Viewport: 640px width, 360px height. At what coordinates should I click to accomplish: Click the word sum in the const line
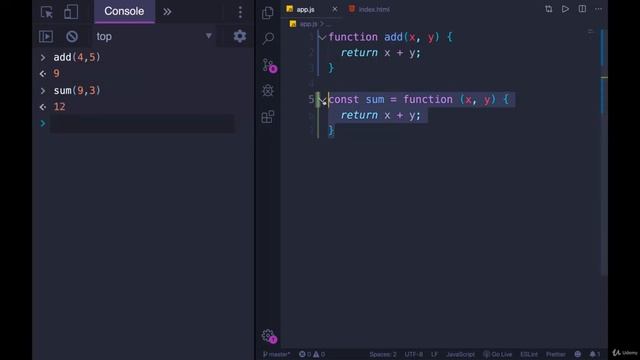pos(375,100)
